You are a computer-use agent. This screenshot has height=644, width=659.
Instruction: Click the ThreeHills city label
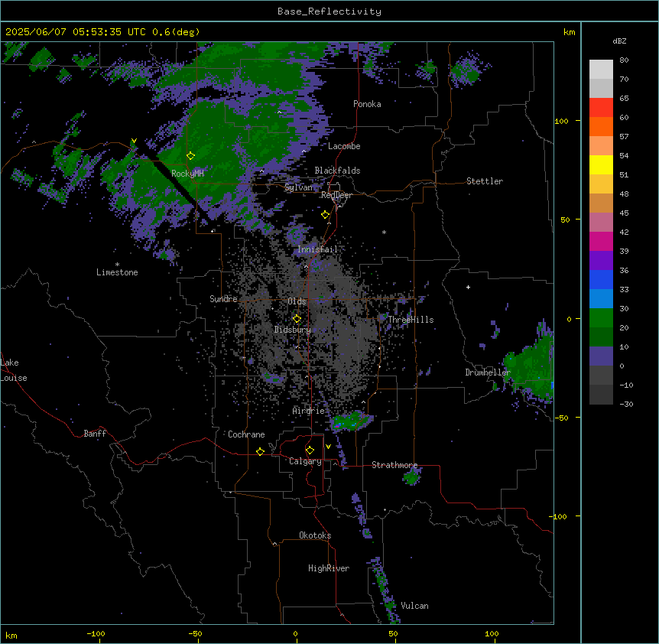coord(411,320)
